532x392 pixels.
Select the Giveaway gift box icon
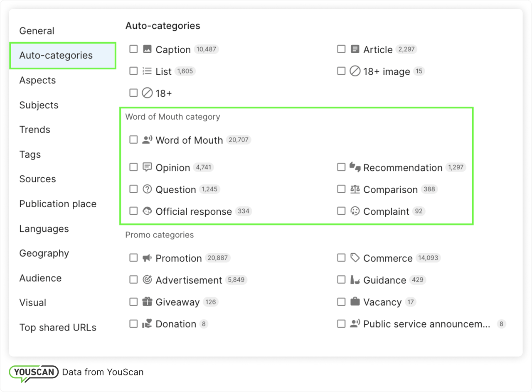pyautogui.click(x=147, y=301)
